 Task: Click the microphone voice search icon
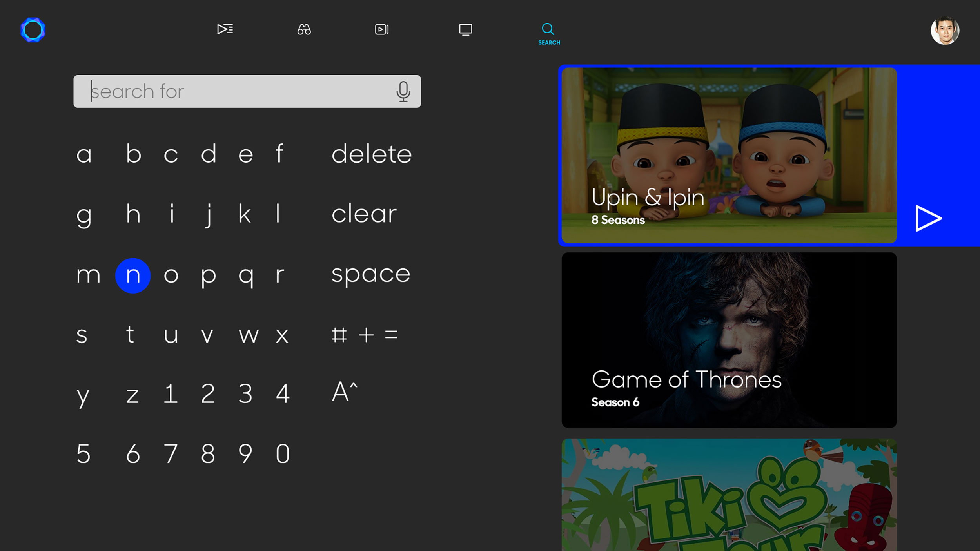point(403,91)
